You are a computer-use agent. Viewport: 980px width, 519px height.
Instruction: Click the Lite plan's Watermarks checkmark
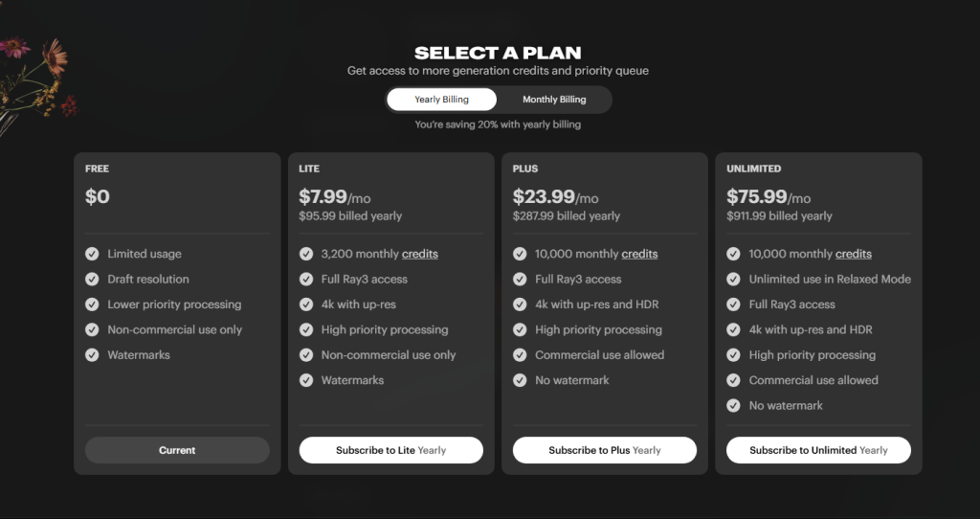(x=306, y=380)
